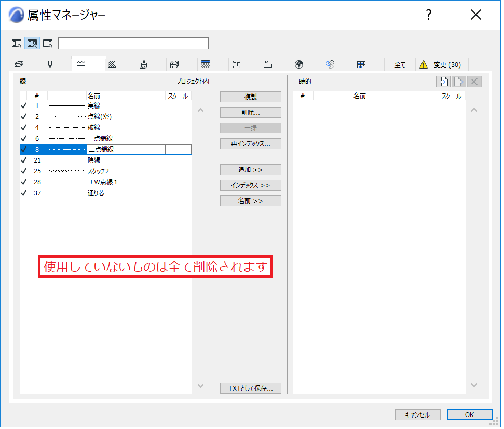504x429 pixels.
Task: Select the 一点鎖線 line row
Action: (x=105, y=138)
